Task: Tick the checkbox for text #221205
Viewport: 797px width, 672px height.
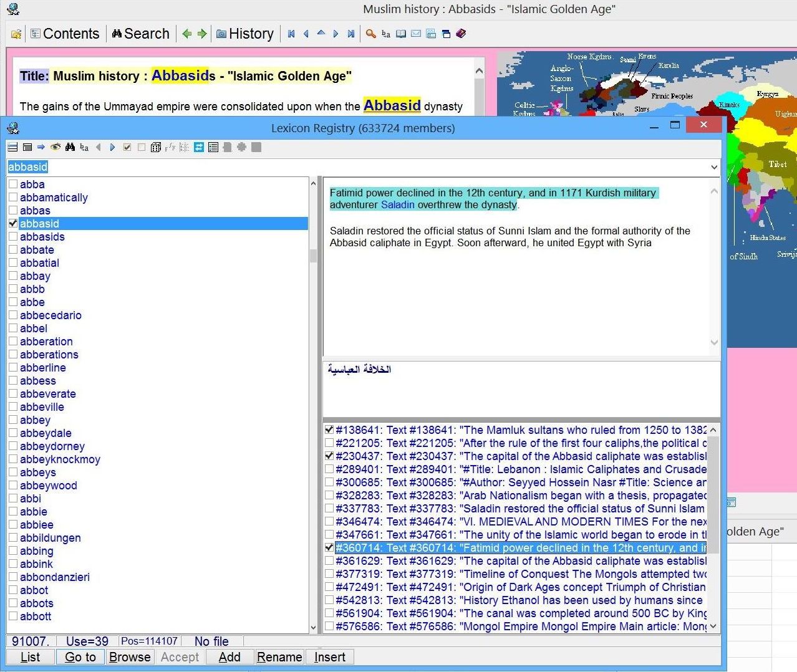Action: 329,443
